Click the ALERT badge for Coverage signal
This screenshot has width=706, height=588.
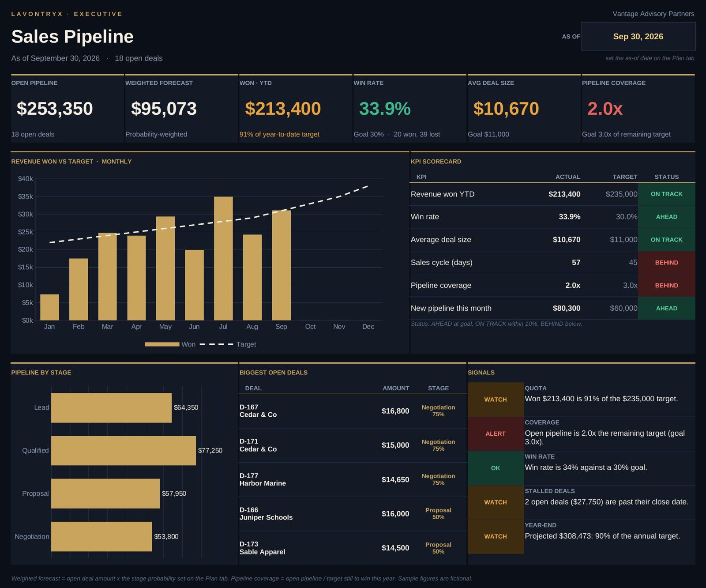pyautogui.click(x=496, y=434)
